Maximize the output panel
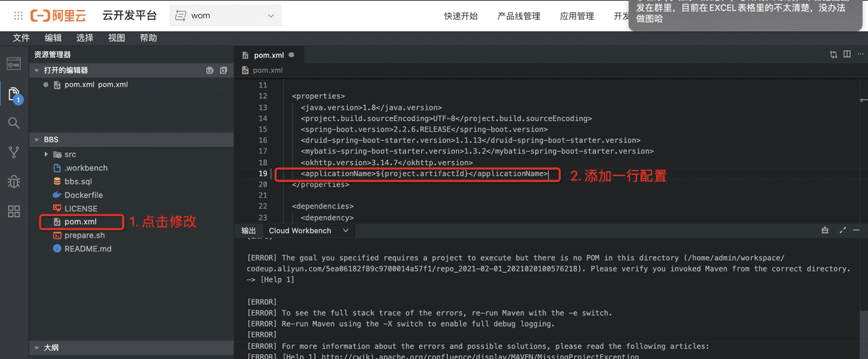The height and width of the screenshot is (359, 868). (843, 230)
